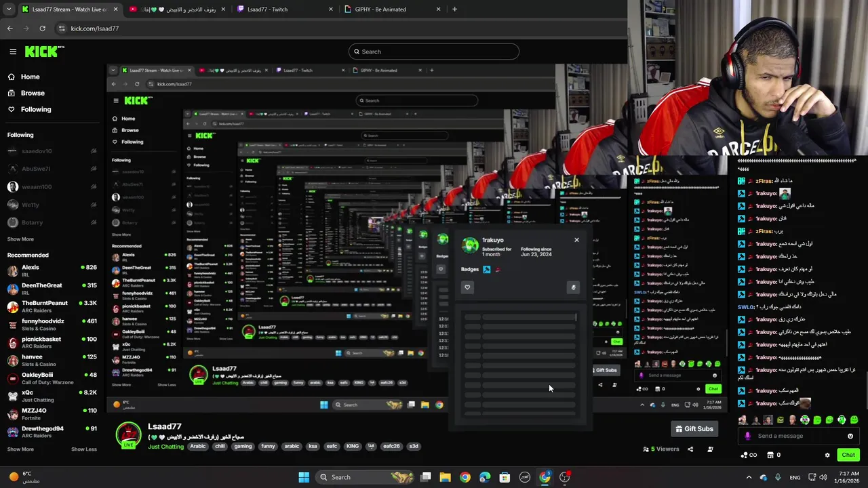This screenshot has width=868, height=488.
Task: Expand hidden icons chevron in the bottom system tray
Action: pos(749,477)
